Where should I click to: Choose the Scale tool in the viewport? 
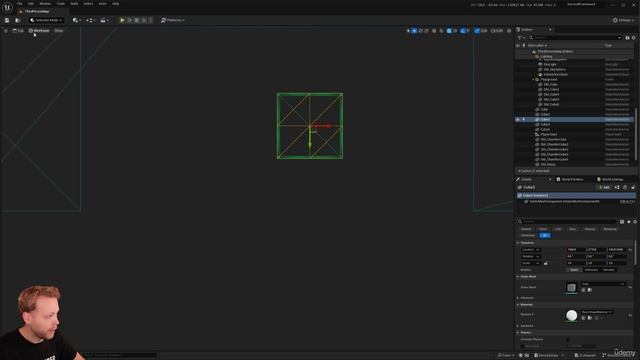[x=427, y=31]
